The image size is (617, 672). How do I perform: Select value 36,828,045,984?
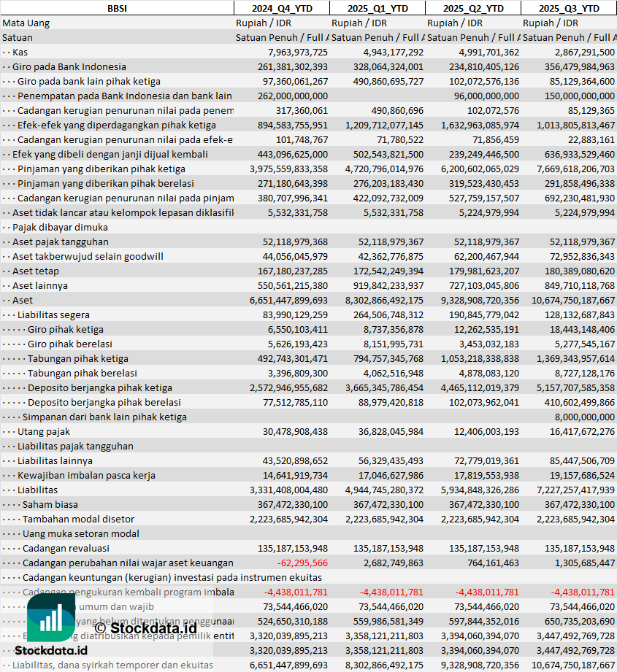(391, 431)
